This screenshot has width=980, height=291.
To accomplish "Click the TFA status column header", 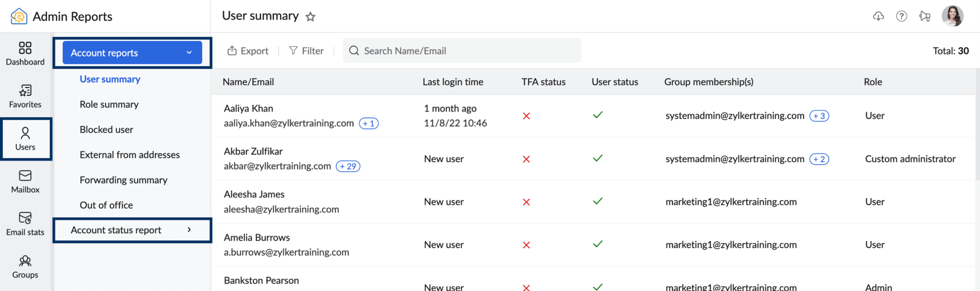I will 543,82.
